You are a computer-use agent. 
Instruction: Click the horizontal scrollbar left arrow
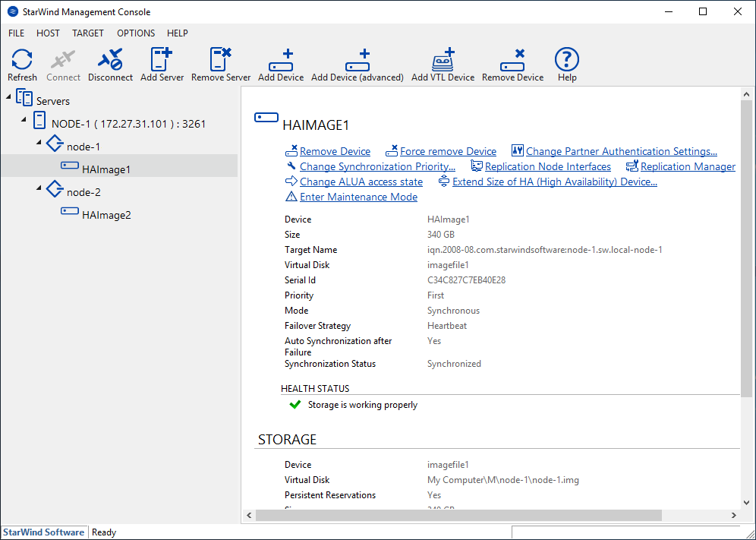coord(249,516)
